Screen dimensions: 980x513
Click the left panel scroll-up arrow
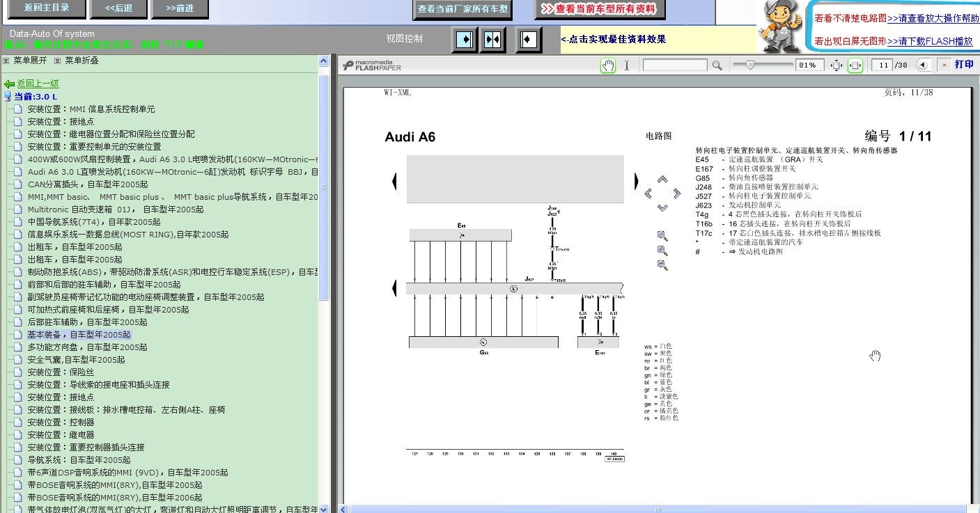pos(324,61)
